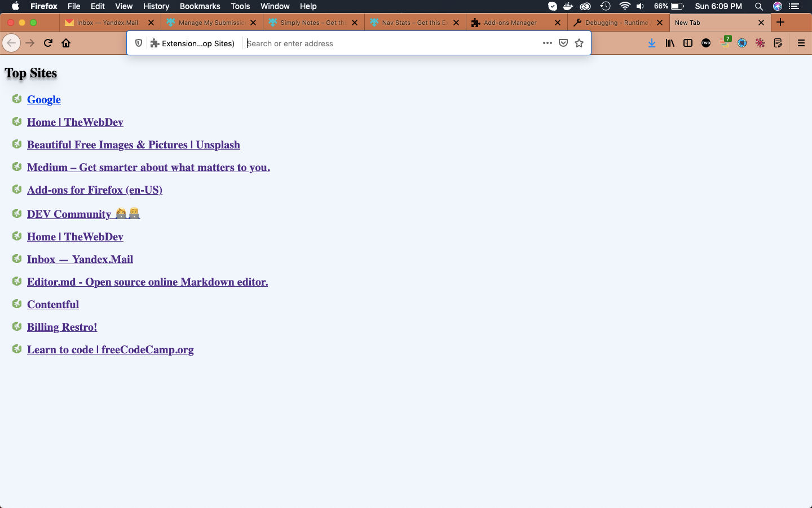The image size is (812, 508).
Task: Open the Edit menu
Action: tap(98, 6)
